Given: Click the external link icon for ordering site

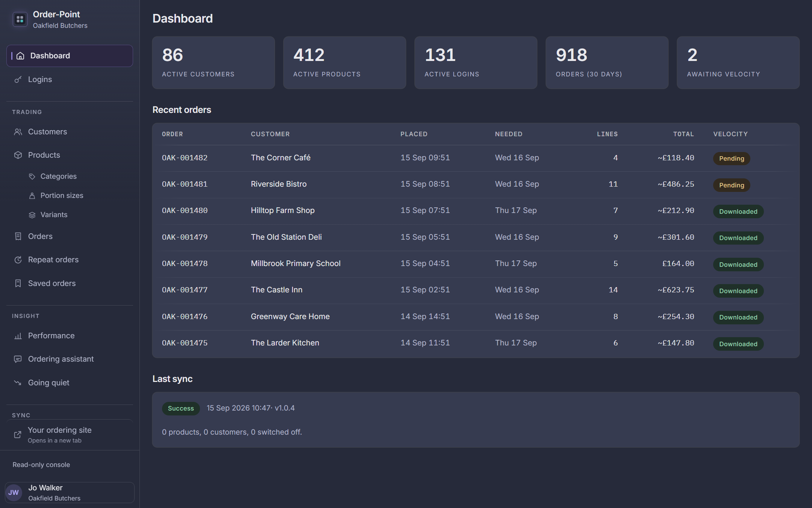Looking at the screenshot, I should point(18,435).
